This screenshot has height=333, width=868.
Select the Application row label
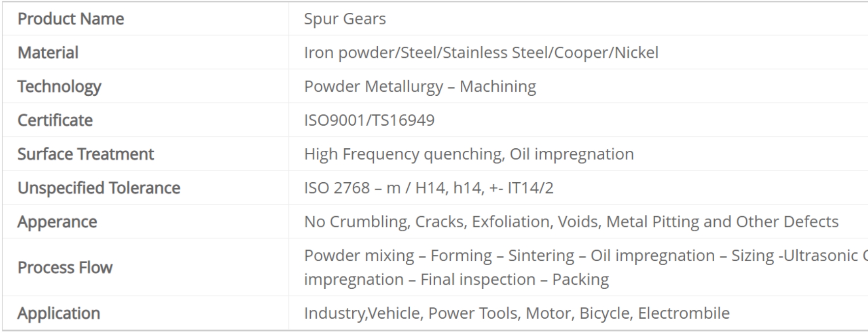point(59,314)
